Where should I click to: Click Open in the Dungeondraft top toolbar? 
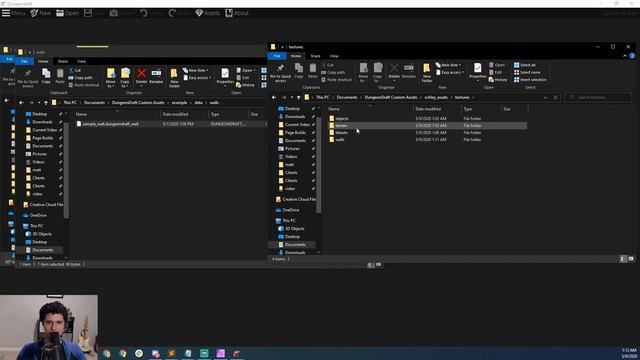[x=67, y=13]
